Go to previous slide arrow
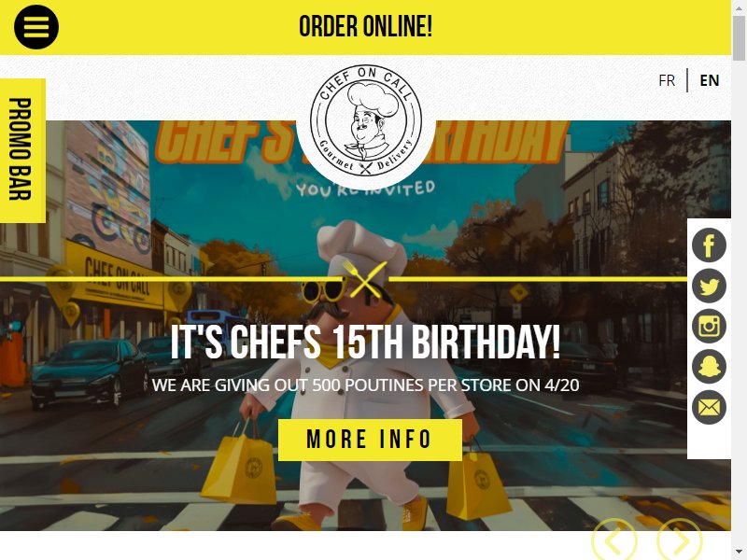Image resolution: width=747 pixels, height=560 pixels. (614, 539)
